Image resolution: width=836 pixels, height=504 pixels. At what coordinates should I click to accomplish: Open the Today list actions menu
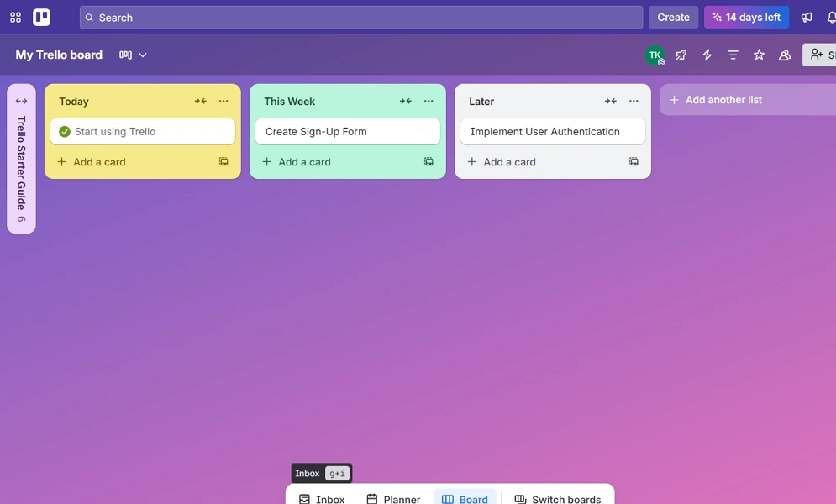pyautogui.click(x=223, y=101)
